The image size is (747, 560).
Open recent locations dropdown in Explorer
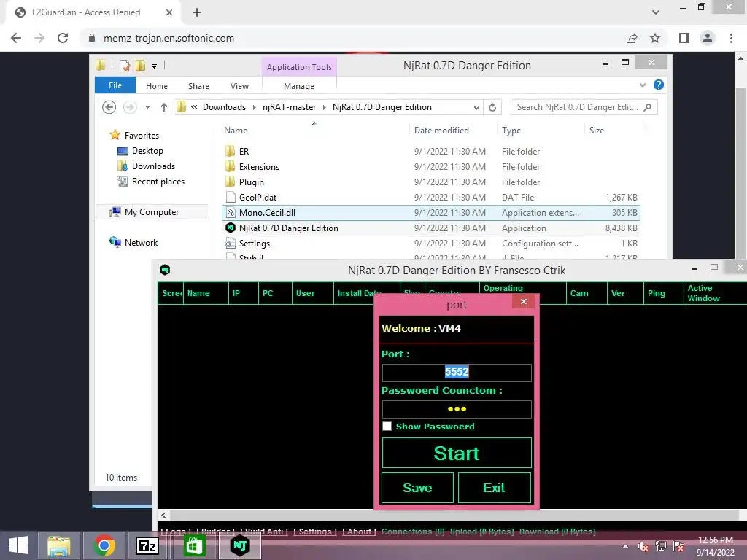(x=147, y=107)
